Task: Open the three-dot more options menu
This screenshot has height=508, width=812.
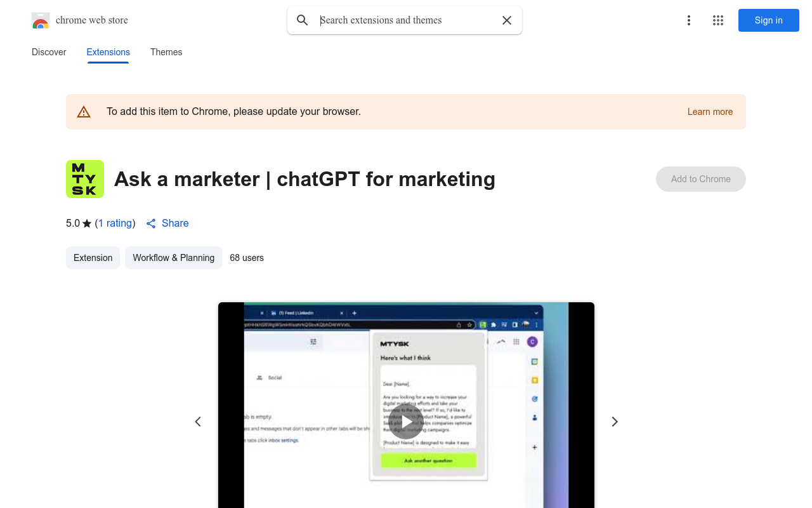Action: 688,20
